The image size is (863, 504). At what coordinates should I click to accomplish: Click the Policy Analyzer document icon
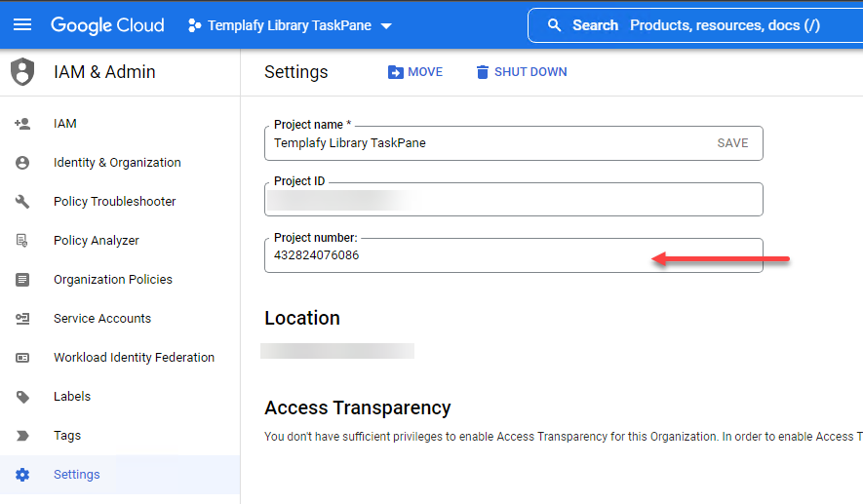tap(22, 241)
